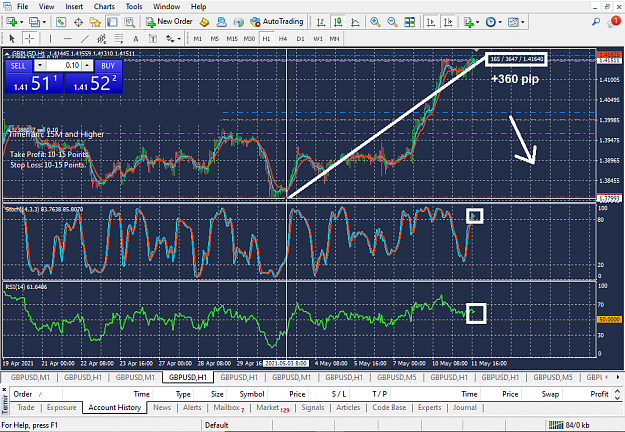Switch chart to line chart mode
This screenshot has height=432, width=625.
(355, 22)
